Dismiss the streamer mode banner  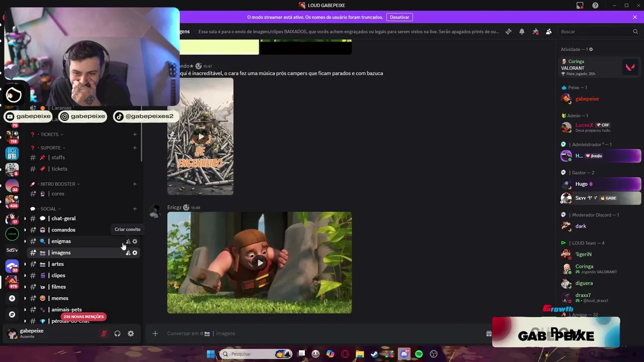635,17
